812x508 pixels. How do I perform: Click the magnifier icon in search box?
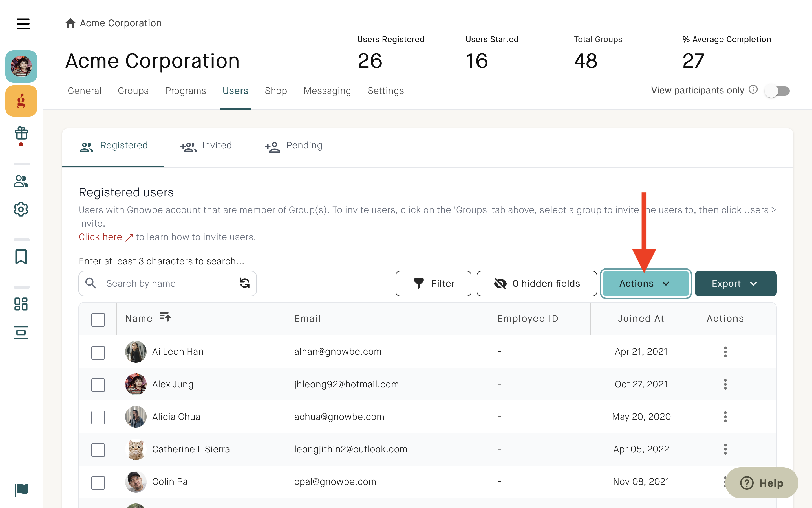(x=91, y=283)
